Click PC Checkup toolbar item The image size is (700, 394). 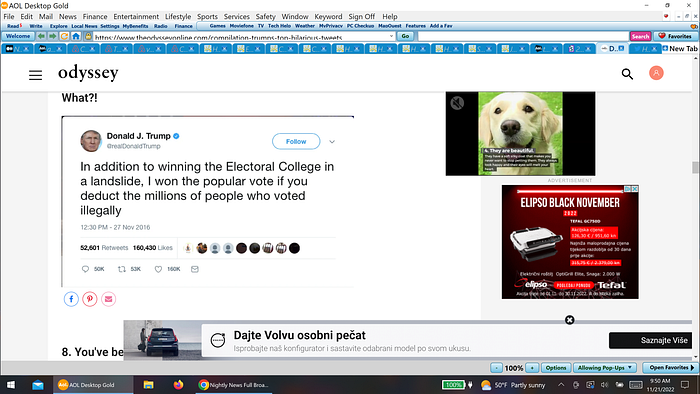[x=360, y=26]
